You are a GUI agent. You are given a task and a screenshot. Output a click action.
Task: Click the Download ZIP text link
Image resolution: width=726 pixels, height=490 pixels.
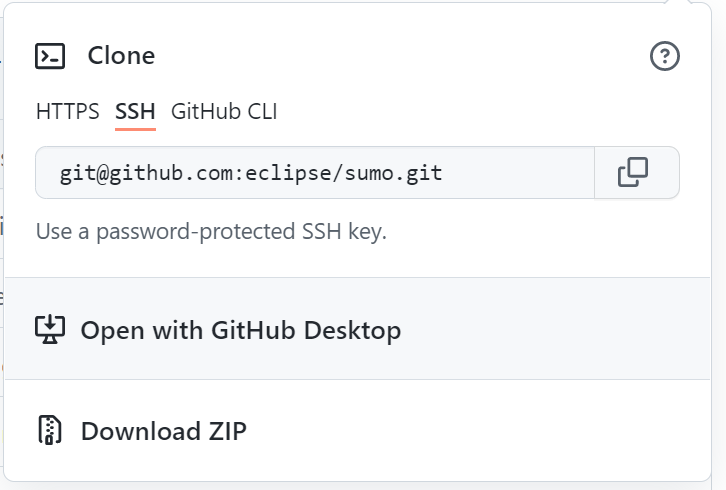coord(164,431)
